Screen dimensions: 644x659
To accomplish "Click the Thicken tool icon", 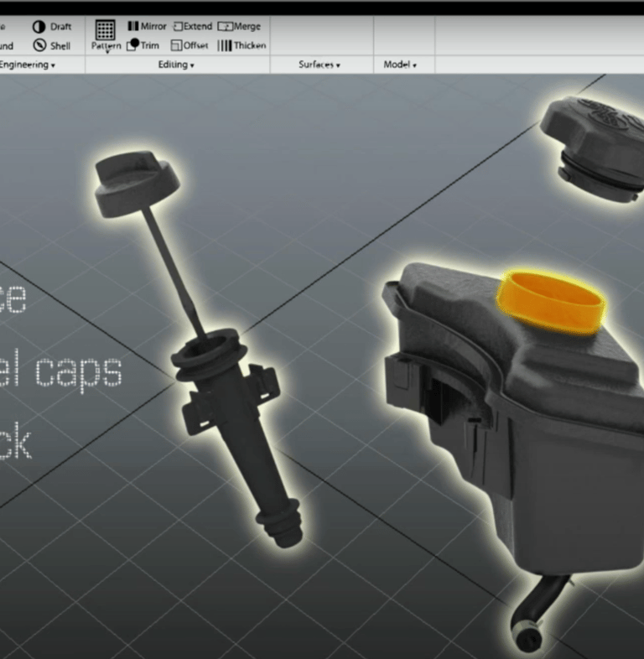I will [225, 45].
